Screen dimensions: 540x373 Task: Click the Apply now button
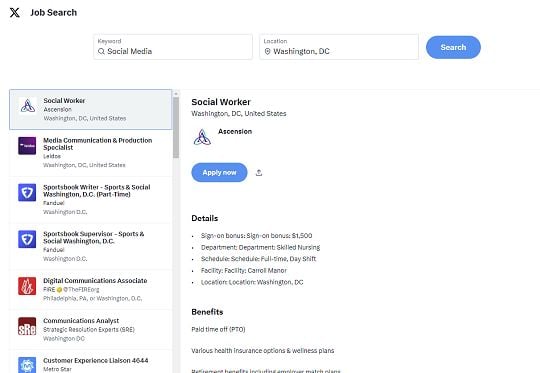(219, 173)
